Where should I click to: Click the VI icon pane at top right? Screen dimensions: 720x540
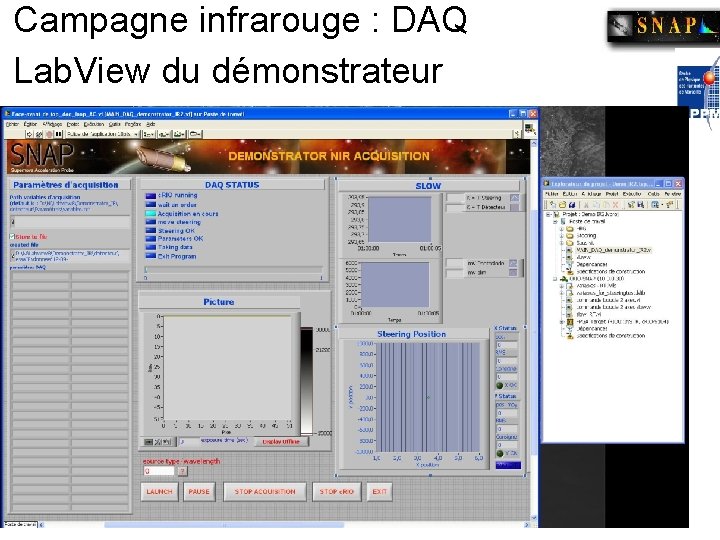[x=530, y=129]
